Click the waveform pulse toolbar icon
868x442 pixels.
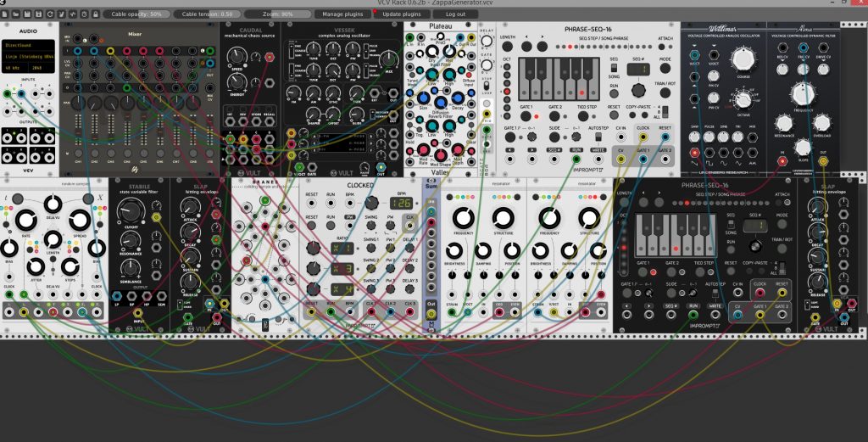(x=73, y=14)
